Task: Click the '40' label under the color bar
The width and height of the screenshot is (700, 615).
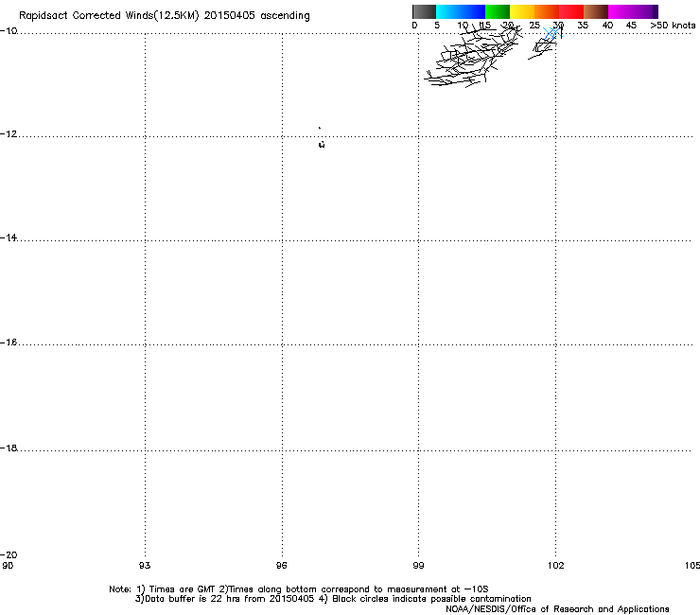Action: click(x=607, y=26)
